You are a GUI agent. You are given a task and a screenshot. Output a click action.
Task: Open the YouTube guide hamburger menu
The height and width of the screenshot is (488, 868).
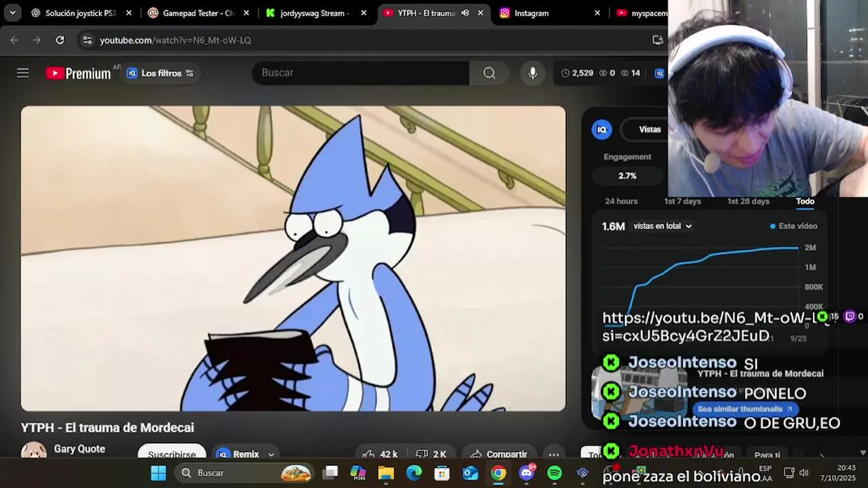click(x=23, y=73)
